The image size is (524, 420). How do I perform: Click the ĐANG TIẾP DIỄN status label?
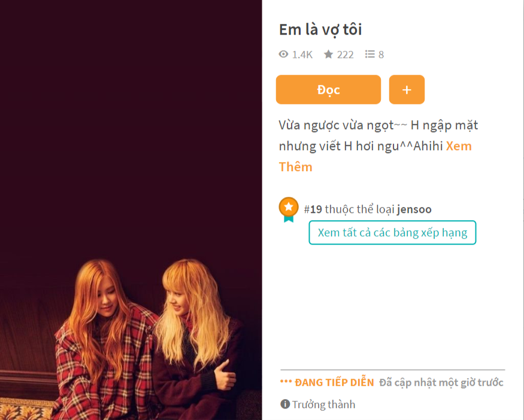coord(334,382)
